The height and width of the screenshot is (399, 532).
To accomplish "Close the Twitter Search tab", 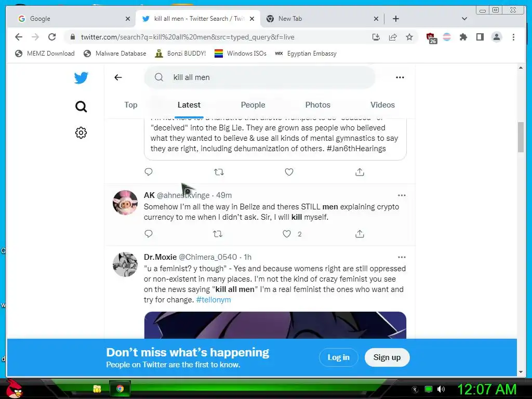I will coord(252,19).
